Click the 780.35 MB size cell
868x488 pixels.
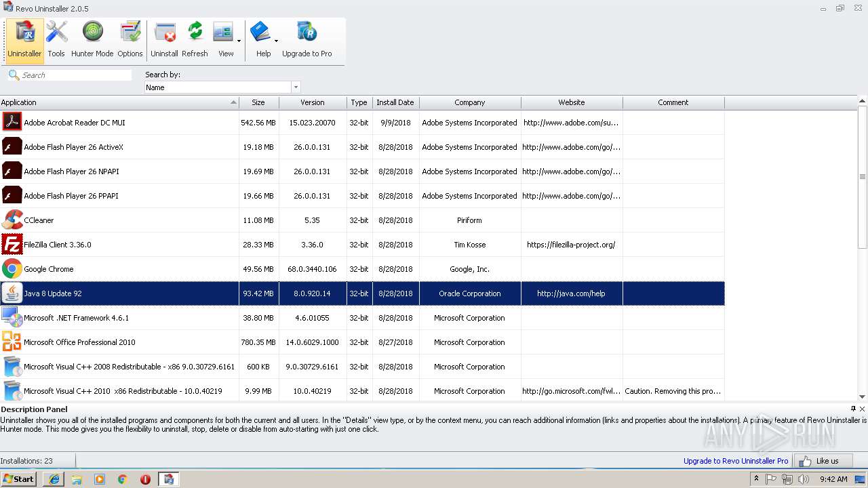(x=258, y=342)
